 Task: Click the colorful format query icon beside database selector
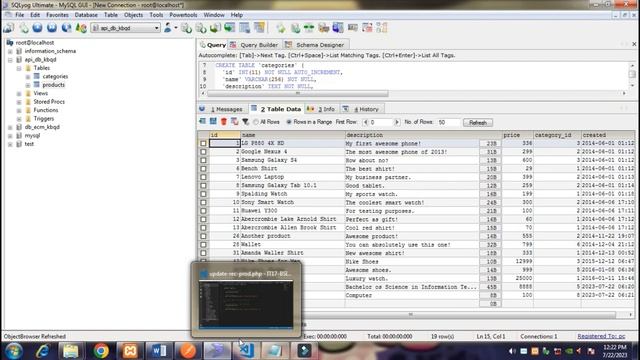[x=81, y=28]
